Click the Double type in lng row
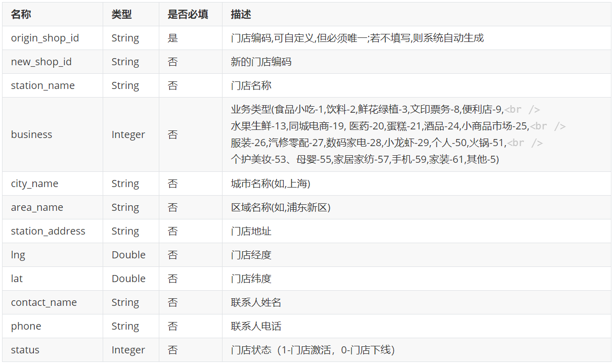 [x=128, y=255]
